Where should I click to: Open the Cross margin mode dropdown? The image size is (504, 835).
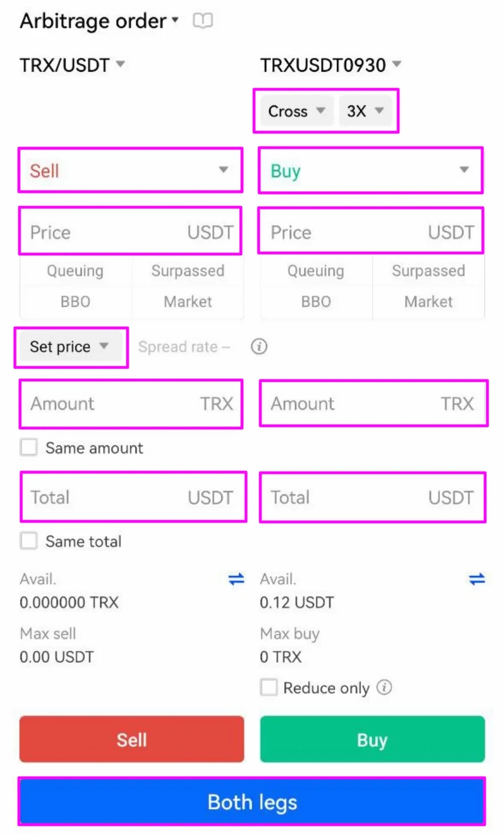(x=296, y=111)
